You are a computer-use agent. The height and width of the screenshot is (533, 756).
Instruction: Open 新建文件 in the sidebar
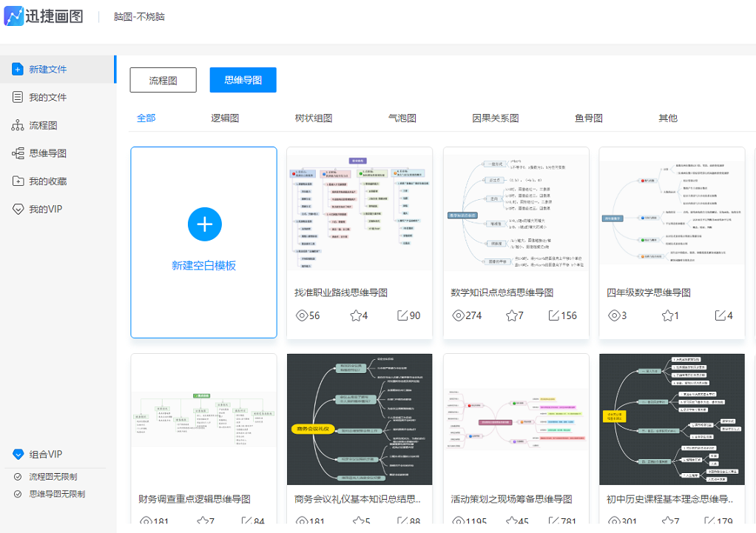(x=58, y=70)
